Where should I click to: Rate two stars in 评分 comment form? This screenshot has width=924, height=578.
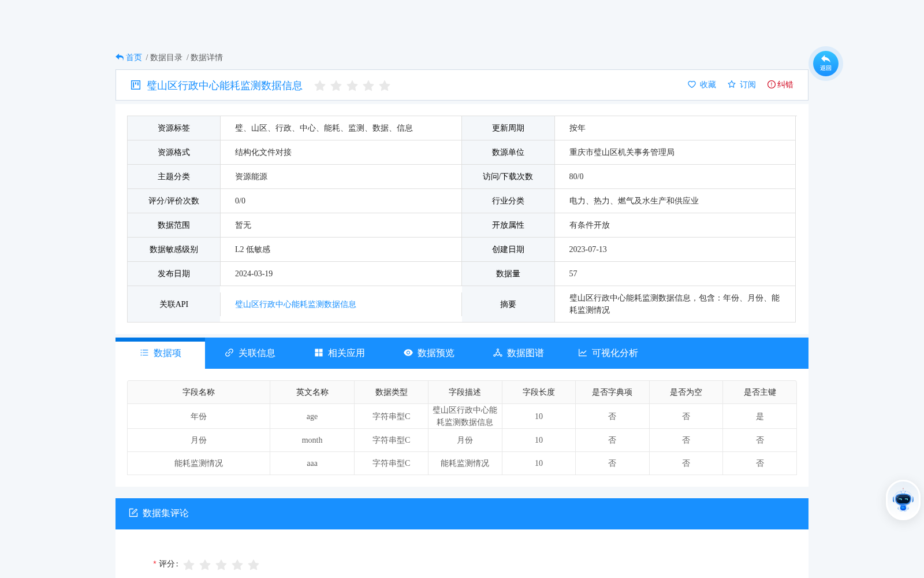click(205, 565)
